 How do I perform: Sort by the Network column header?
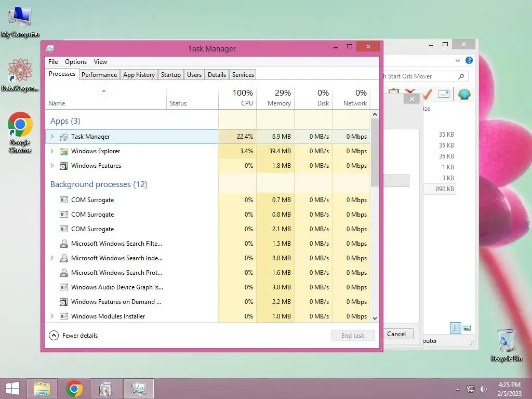point(351,98)
